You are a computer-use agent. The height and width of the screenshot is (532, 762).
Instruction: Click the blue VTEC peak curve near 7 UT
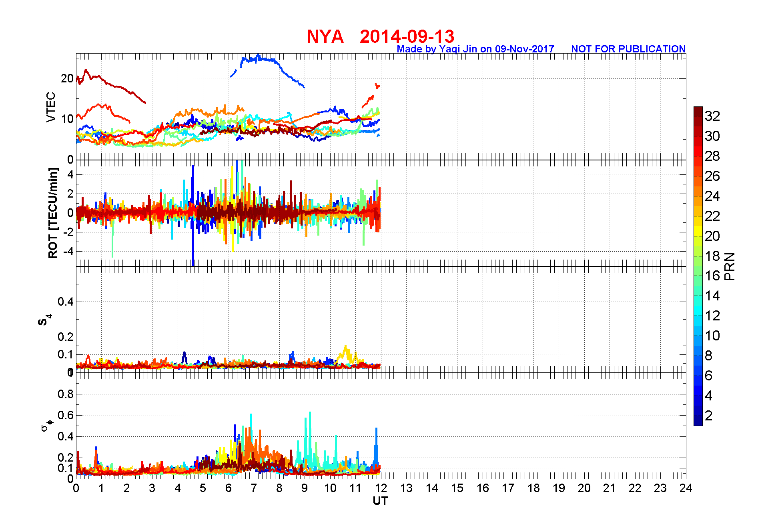(x=258, y=58)
